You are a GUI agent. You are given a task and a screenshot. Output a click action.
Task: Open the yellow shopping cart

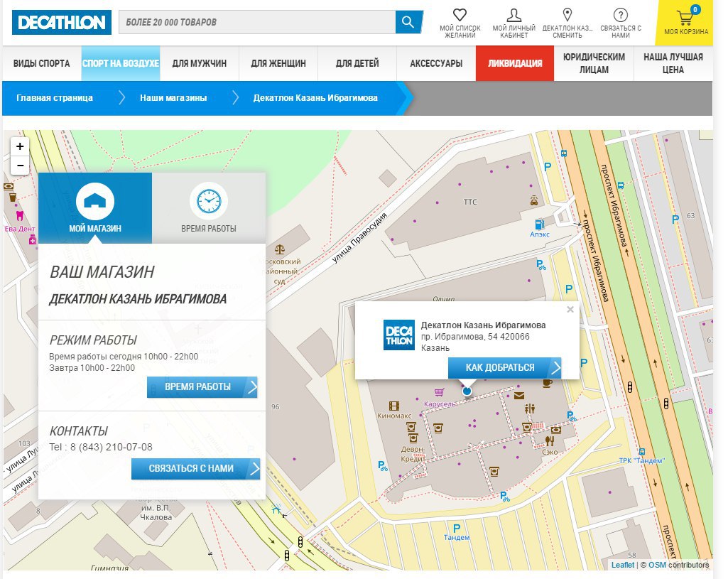pos(685,23)
